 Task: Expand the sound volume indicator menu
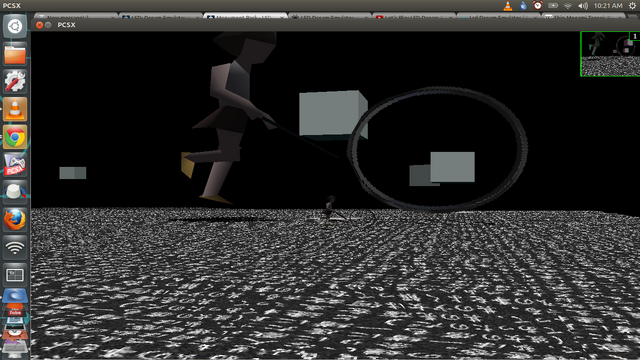[583, 6]
